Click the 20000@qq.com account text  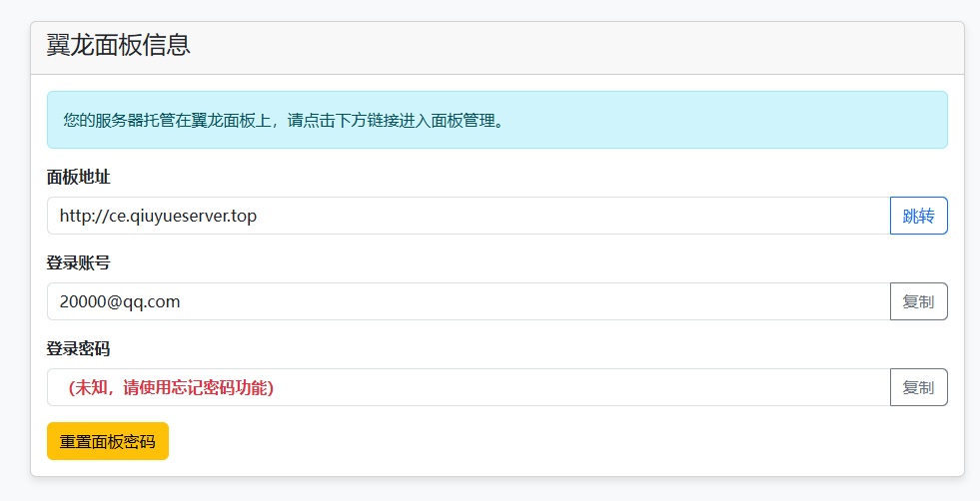(120, 301)
